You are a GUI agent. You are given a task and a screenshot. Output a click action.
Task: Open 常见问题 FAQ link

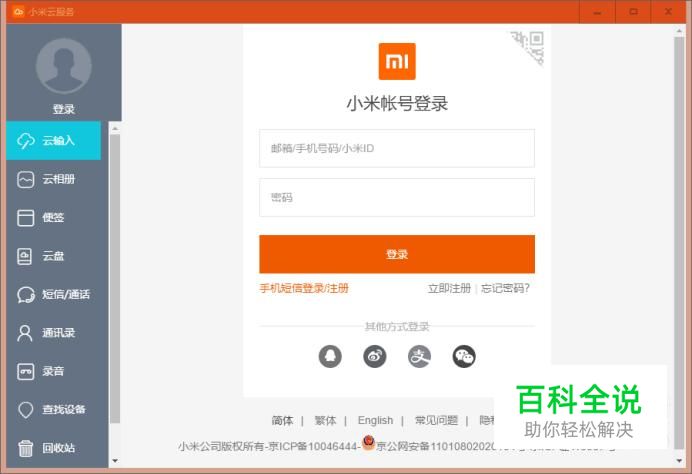point(436,421)
